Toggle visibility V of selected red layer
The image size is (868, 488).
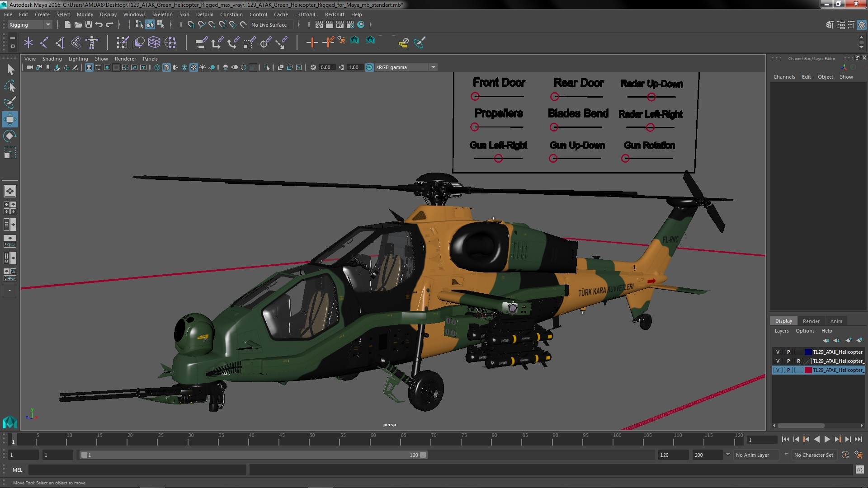pos(778,370)
